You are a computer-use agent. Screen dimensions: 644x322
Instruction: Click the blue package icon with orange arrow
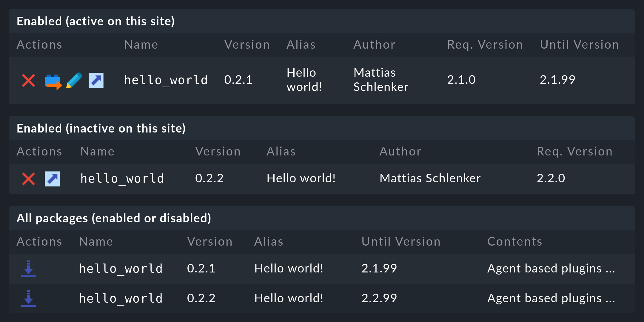(53, 81)
